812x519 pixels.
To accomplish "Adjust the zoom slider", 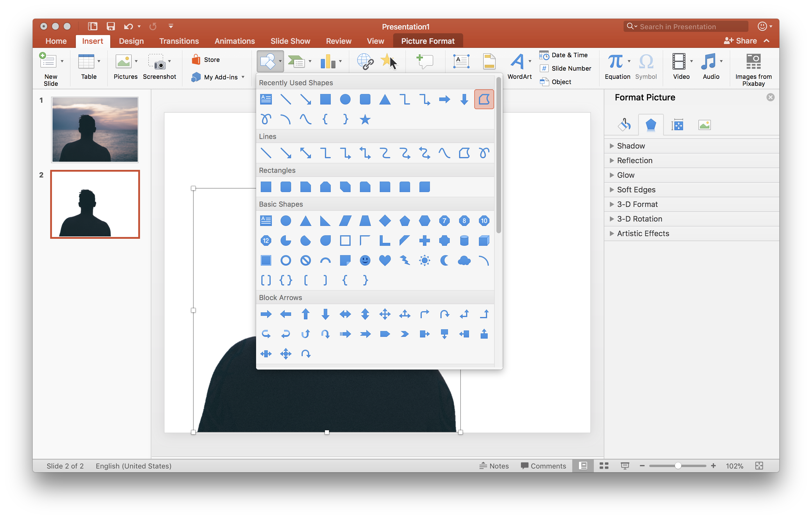I will click(678, 466).
